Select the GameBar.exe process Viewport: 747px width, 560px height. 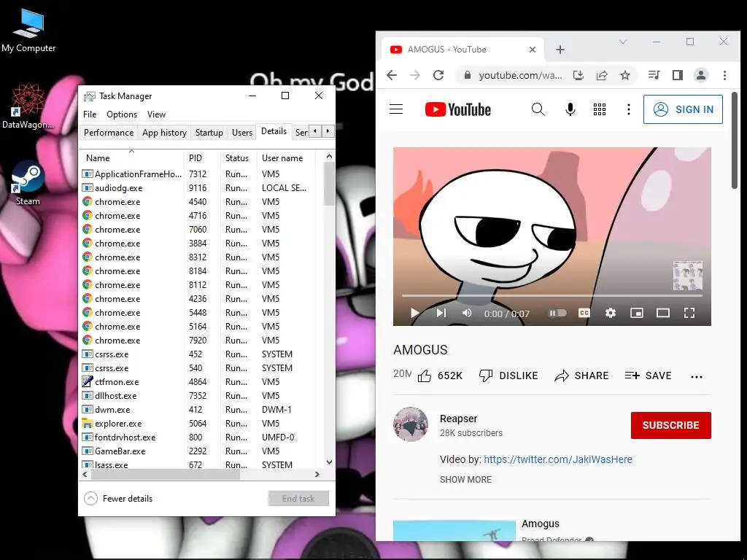[x=200, y=451]
